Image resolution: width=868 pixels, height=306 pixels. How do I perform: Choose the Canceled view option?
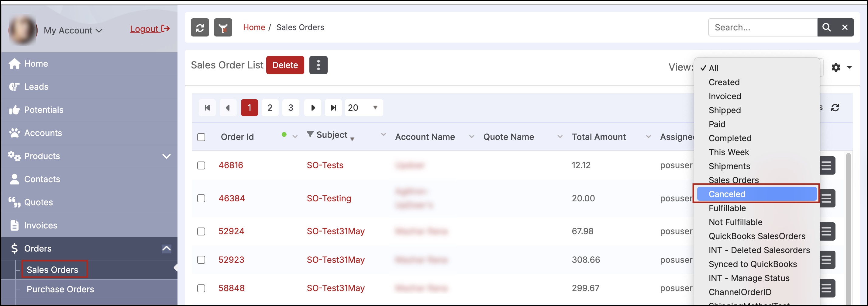[x=756, y=194]
